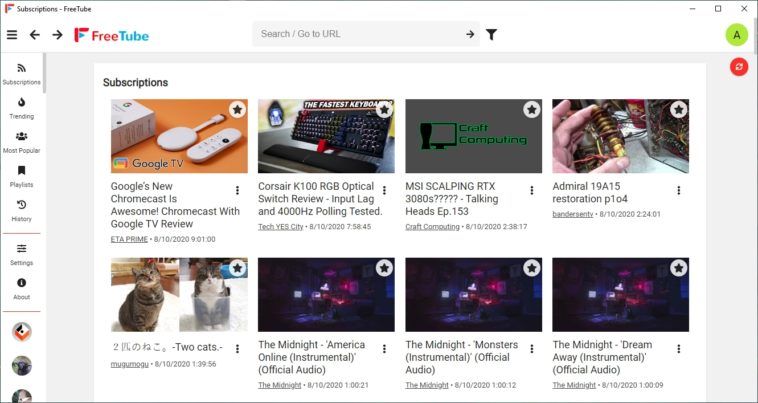Viewport: 758px width, 403px height.
Task: Open Most Popular in the sidebar
Action: click(x=22, y=143)
